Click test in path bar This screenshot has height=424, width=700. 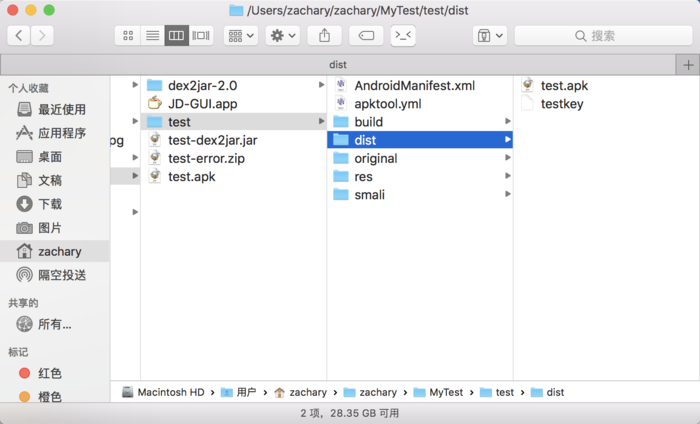pyautogui.click(x=497, y=392)
